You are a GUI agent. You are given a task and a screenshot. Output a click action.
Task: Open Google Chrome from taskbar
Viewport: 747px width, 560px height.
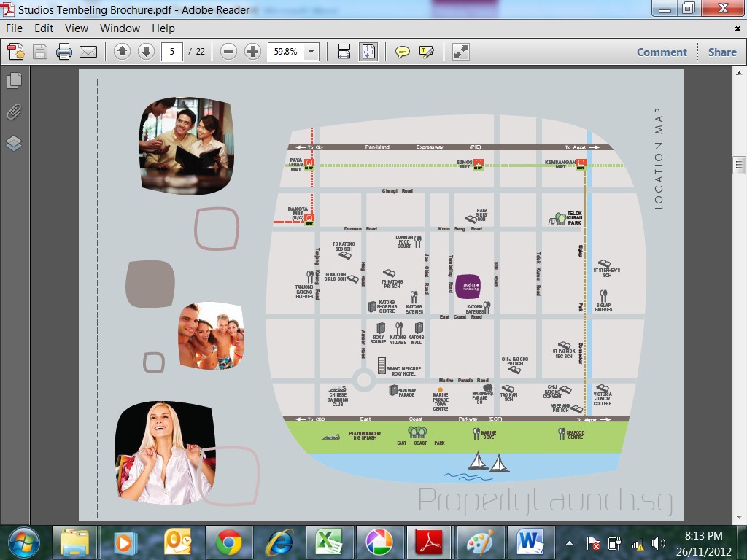(x=228, y=542)
